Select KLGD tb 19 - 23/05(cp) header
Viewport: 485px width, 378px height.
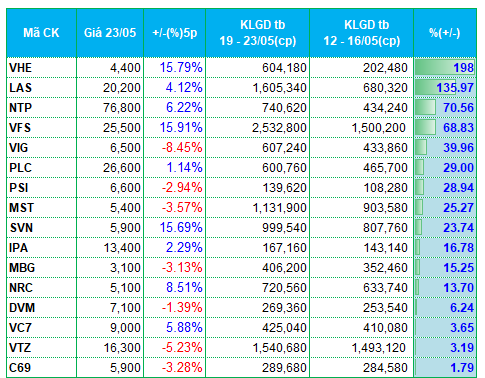(x=258, y=33)
